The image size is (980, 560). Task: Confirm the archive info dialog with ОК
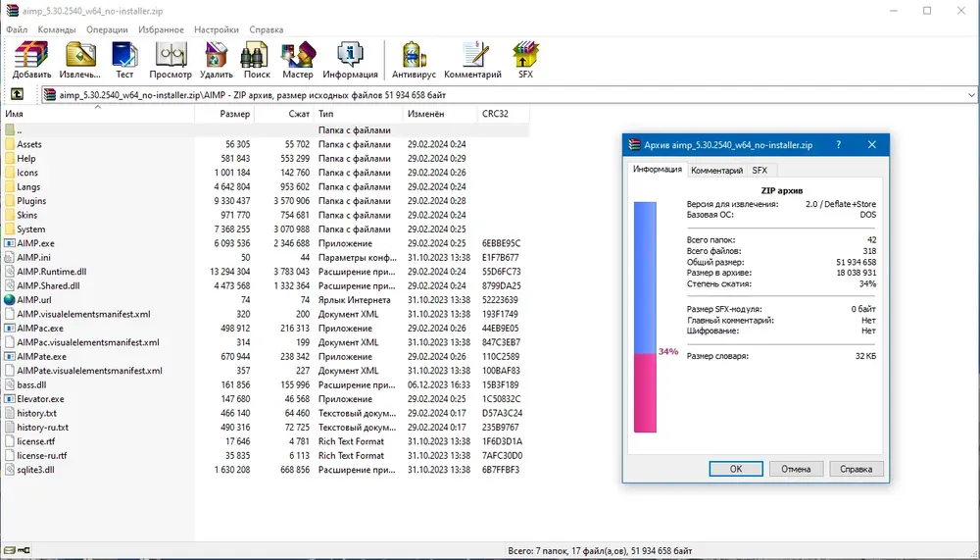click(x=736, y=469)
